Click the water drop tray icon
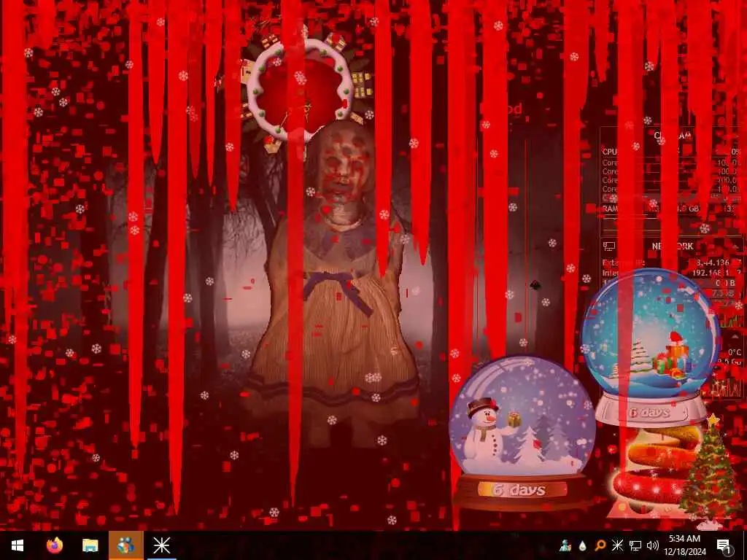The width and height of the screenshot is (747, 560). click(582, 545)
